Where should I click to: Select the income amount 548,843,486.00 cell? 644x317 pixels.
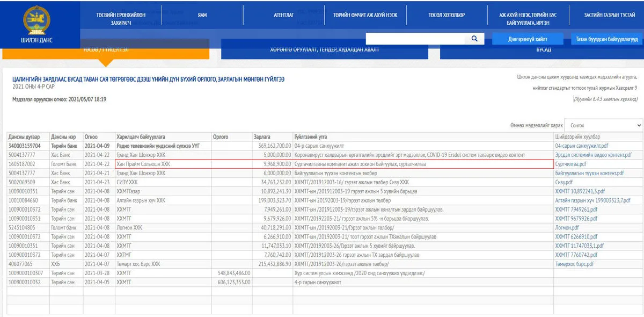[x=231, y=273]
